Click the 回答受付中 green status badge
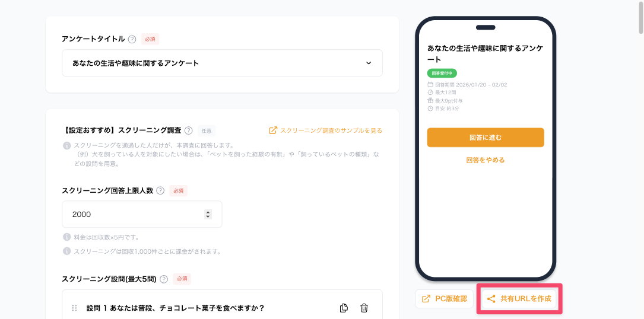 coord(442,74)
